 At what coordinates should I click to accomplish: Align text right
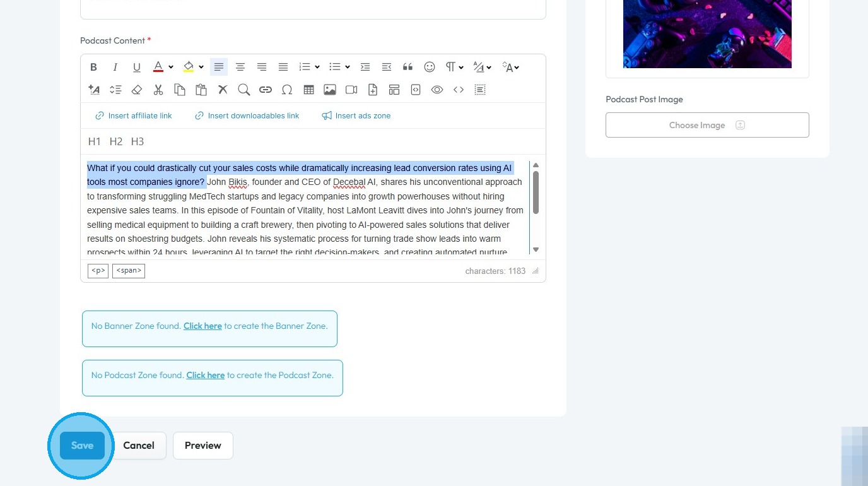[x=262, y=67]
